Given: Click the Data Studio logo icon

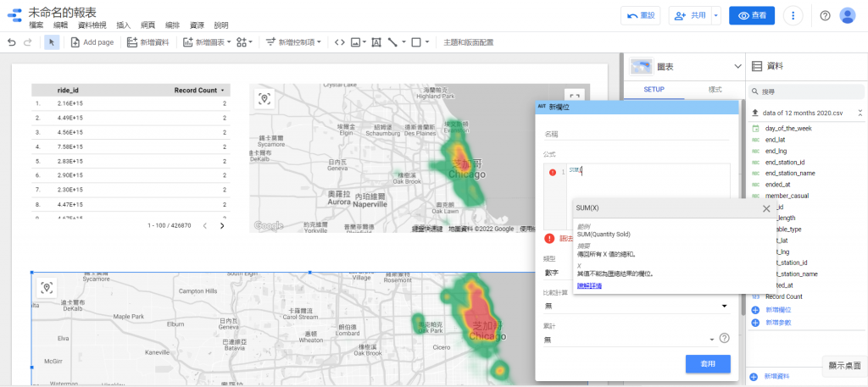Looking at the screenshot, I should point(15,15).
